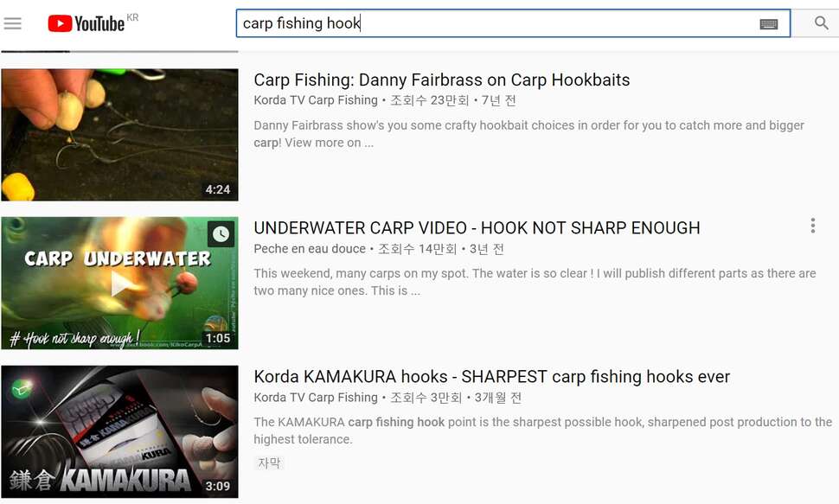Visit Korda TV Carp Fishing channel under first video
Viewport: 839px width, 504px height.
pos(316,100)
